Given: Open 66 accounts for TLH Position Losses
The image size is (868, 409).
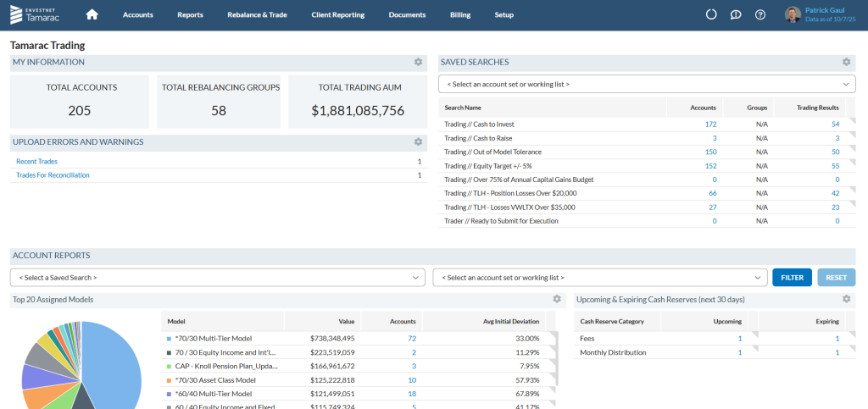Looking at the screenshot, I should (x=713, y=193).
